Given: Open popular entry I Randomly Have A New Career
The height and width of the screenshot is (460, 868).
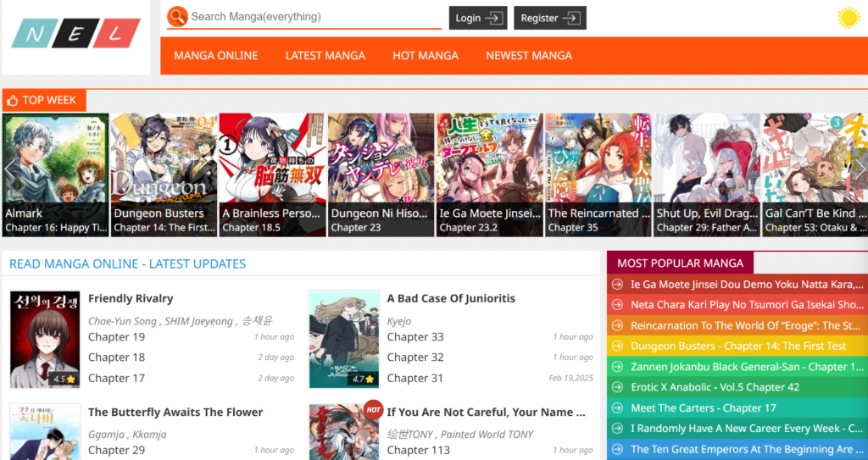Looking at the screenshot, I should point(747,429).
